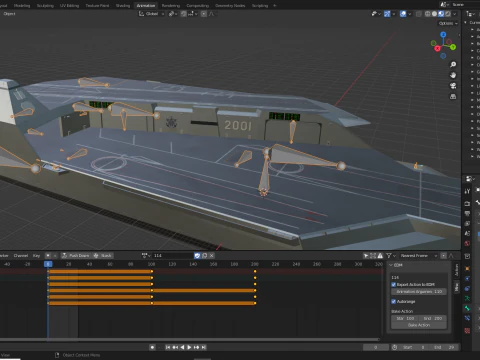Click the current frame field showing 0
Screen dimensions: 480x360
coord(376,347)
